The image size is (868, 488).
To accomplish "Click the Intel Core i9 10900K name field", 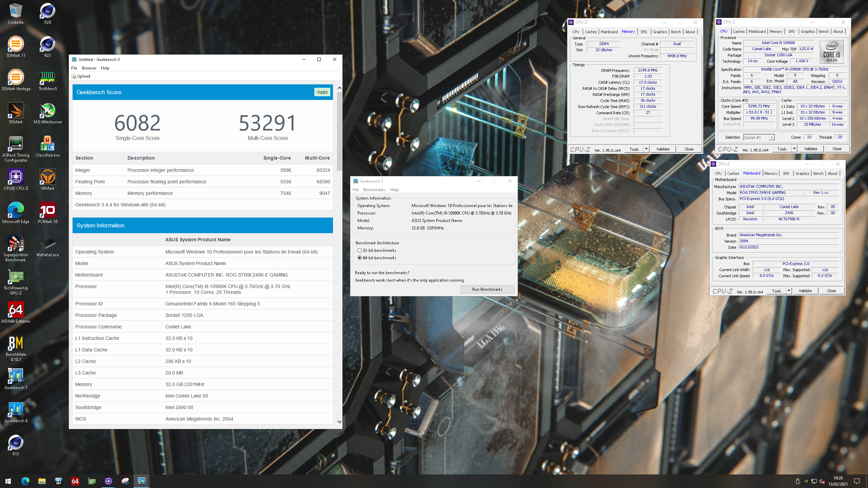I will 778,43.
